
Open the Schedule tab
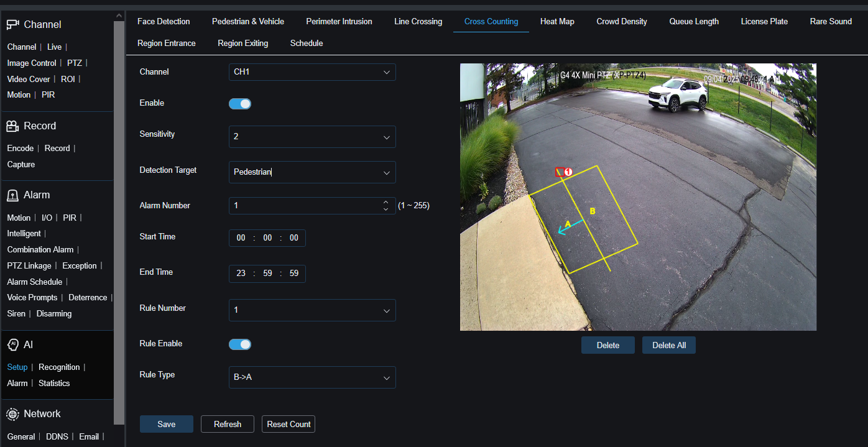[307, 44]
